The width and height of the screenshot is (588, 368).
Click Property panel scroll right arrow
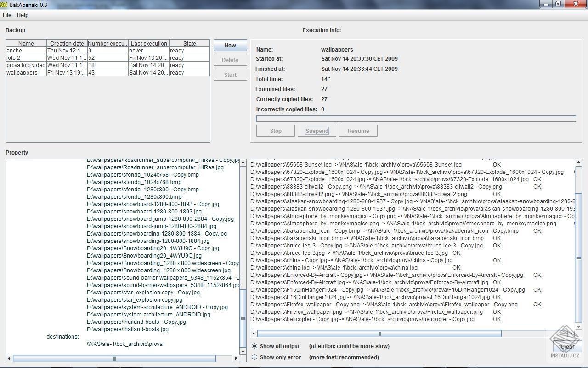pyautogui.click(x=236, y=358)
